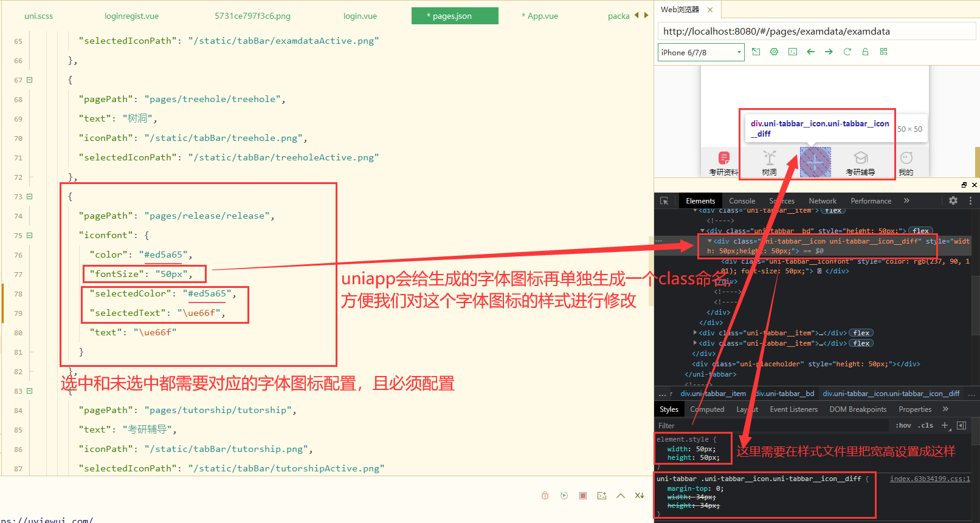Go back in the built-in web browser
980x523 pixels.
[x=810, y=52]
